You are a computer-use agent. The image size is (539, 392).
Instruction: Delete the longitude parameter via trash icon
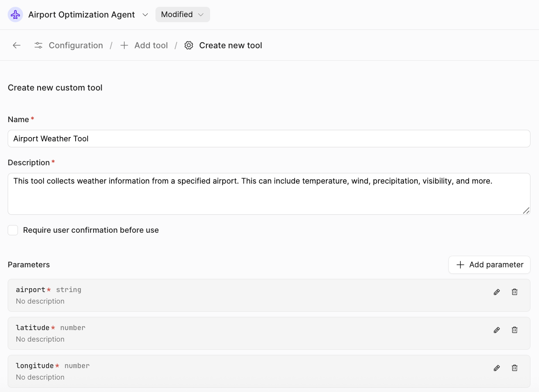click(x=515, y=368)
